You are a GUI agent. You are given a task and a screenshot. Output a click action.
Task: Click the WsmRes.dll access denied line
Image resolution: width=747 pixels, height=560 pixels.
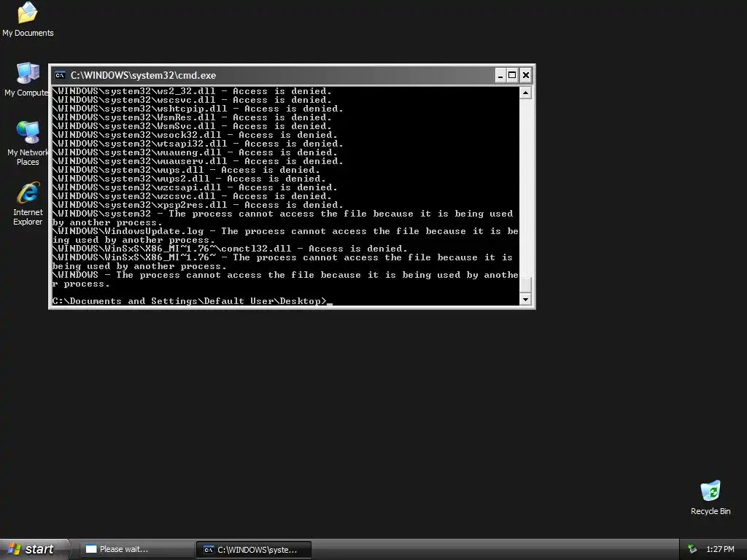(x=192, y=117)
